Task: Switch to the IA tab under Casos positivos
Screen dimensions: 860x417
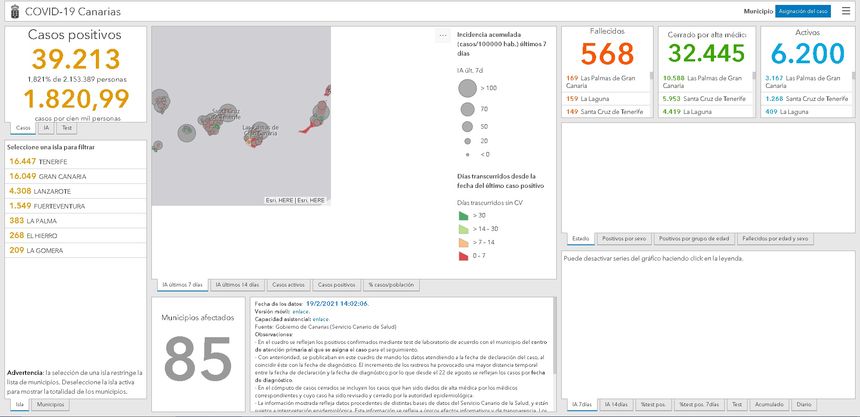Action: coord(46,128)
